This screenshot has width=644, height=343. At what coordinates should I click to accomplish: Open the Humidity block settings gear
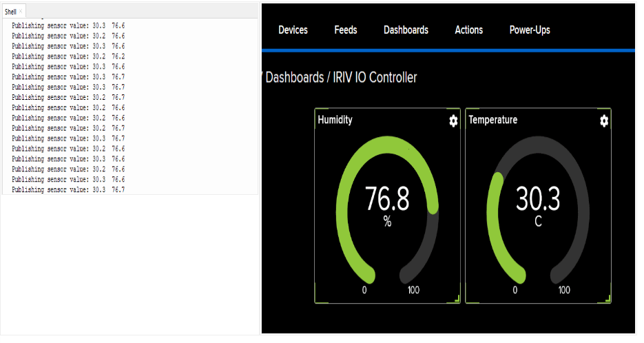click(453, 121)
